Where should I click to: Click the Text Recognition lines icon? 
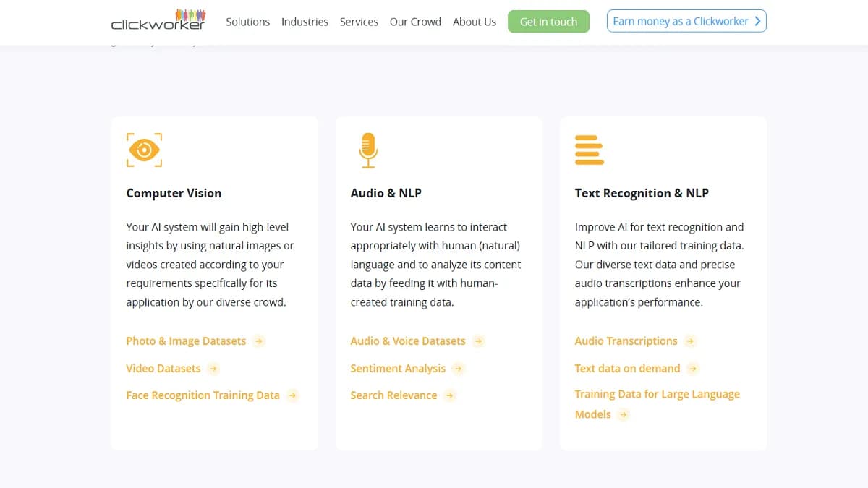coord(589,150)
